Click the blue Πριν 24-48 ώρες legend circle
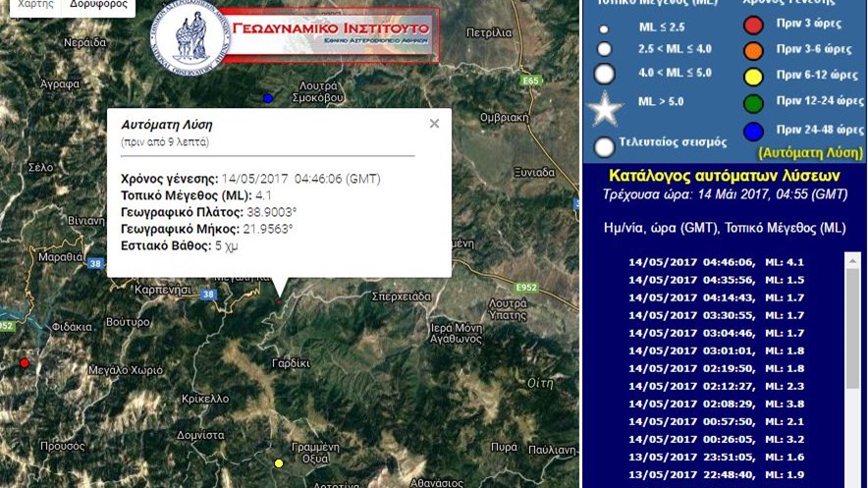Image resolution: width=868 pixels, height=488 pixels. tap(753, 132)
